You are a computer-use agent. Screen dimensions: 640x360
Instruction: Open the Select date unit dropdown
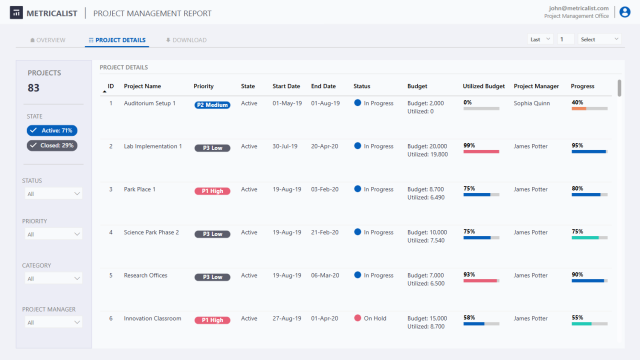click(x=599, y=39)
